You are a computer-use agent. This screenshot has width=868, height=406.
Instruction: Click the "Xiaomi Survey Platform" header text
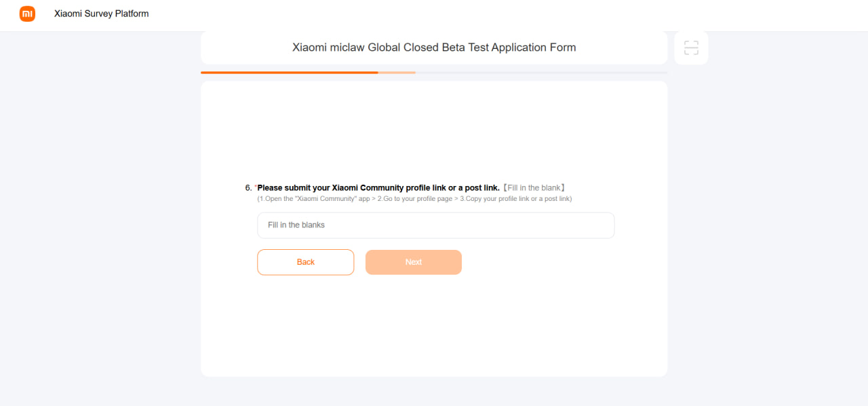pyautogui.click(x=101, y=14)
